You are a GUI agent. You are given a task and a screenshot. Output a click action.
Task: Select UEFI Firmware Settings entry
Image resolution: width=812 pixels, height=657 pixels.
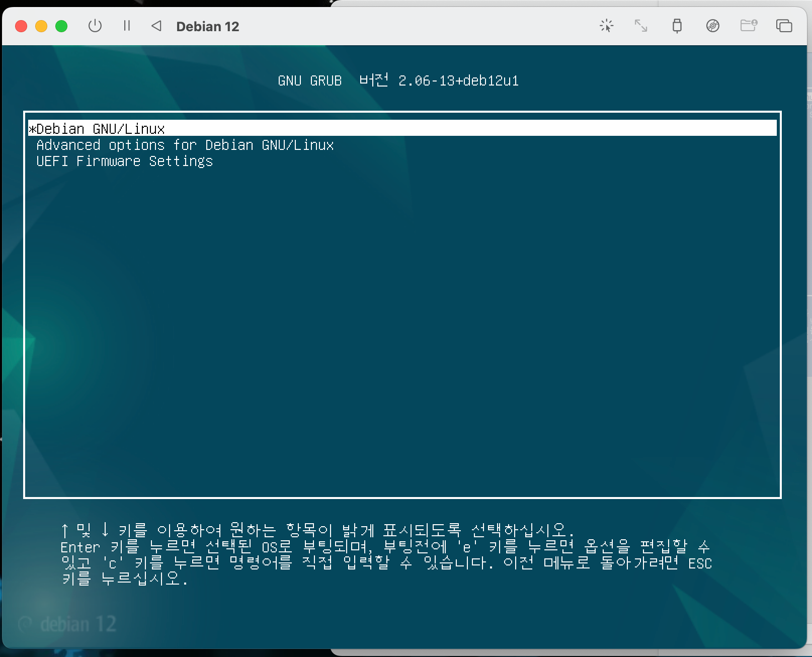click(x=125, y=161)
